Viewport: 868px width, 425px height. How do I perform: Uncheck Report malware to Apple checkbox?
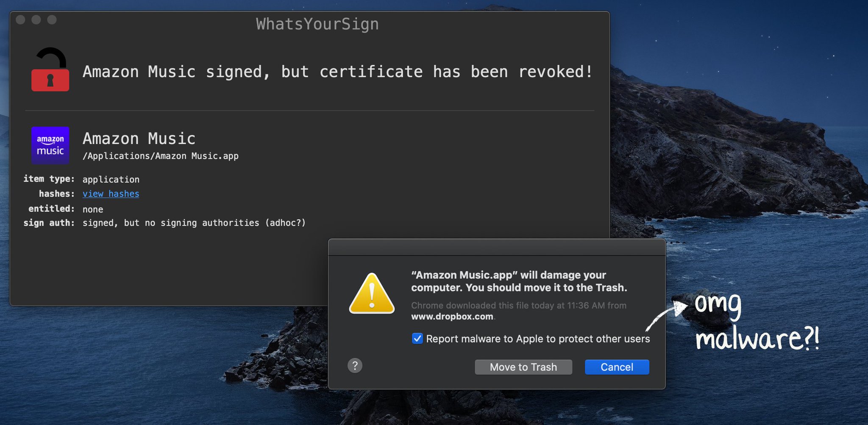pyautogui.click(x=417, y=338)
